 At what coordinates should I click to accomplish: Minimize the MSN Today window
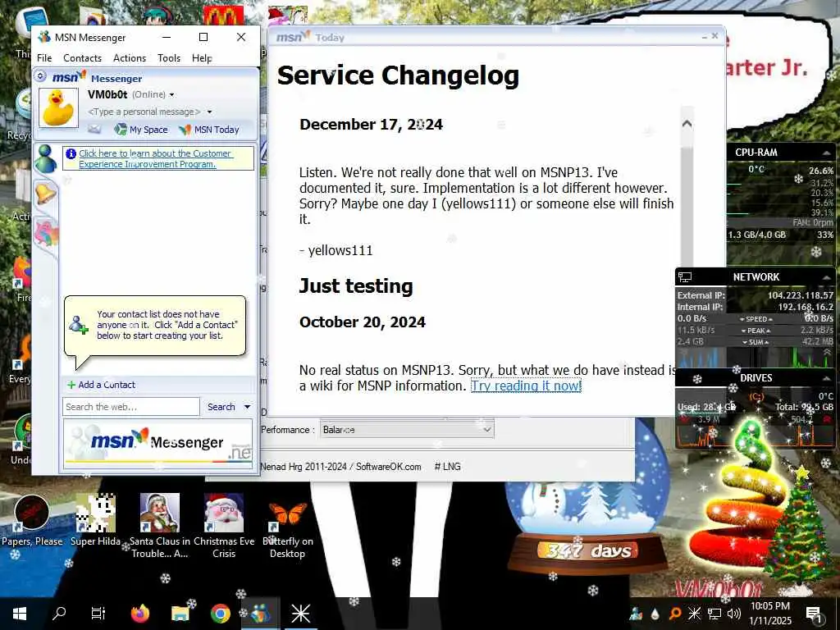point(704,36)
